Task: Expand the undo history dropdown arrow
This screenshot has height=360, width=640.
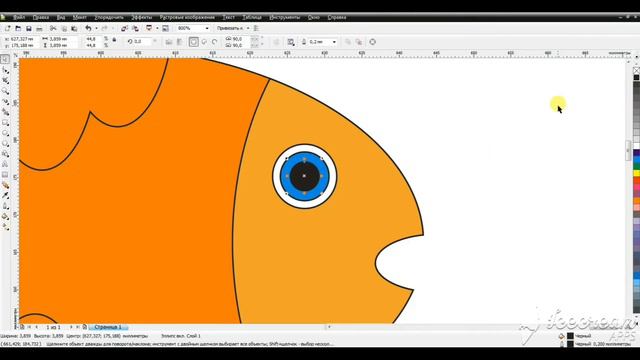Action: click(96, 28)
